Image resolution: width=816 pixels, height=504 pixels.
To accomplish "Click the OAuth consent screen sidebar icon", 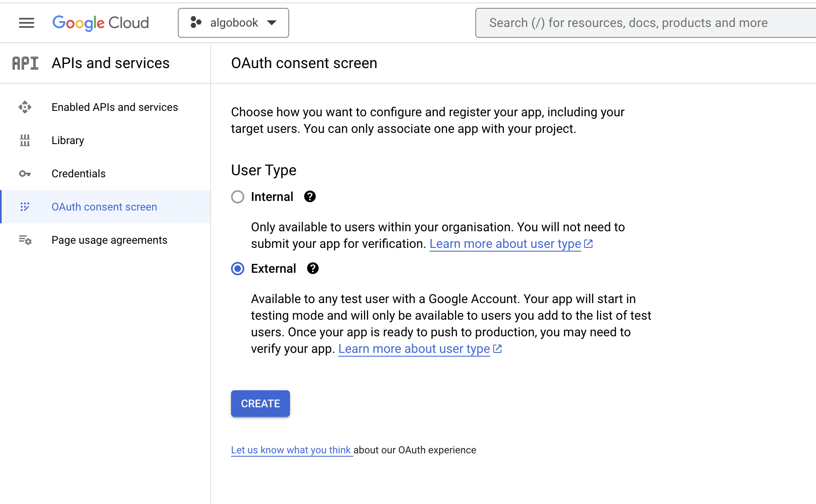I will 25,207.
